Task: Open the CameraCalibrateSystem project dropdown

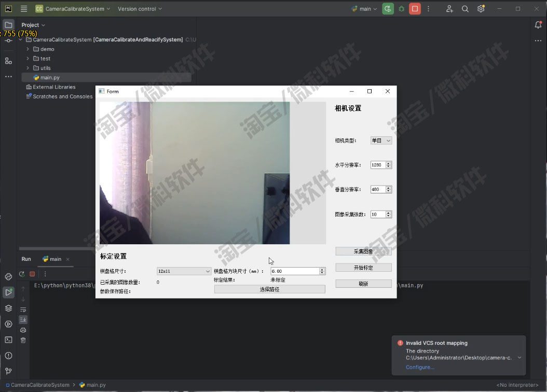Action: point(73,9)
